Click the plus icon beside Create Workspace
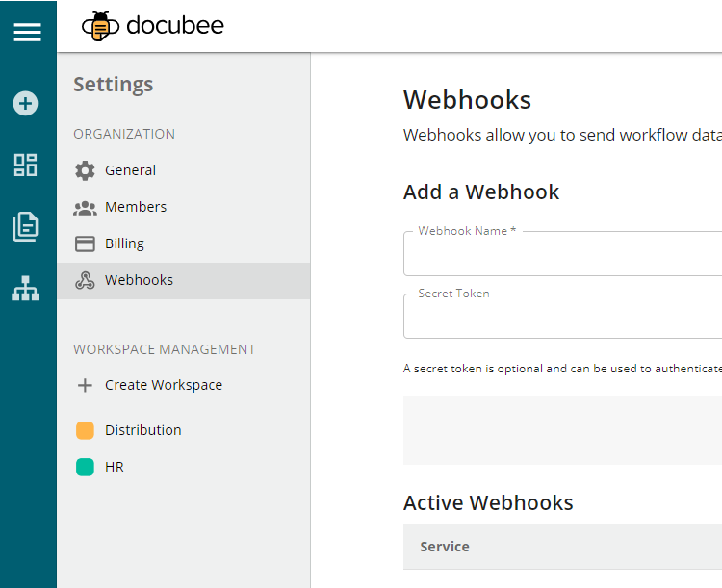 point(85,385)
